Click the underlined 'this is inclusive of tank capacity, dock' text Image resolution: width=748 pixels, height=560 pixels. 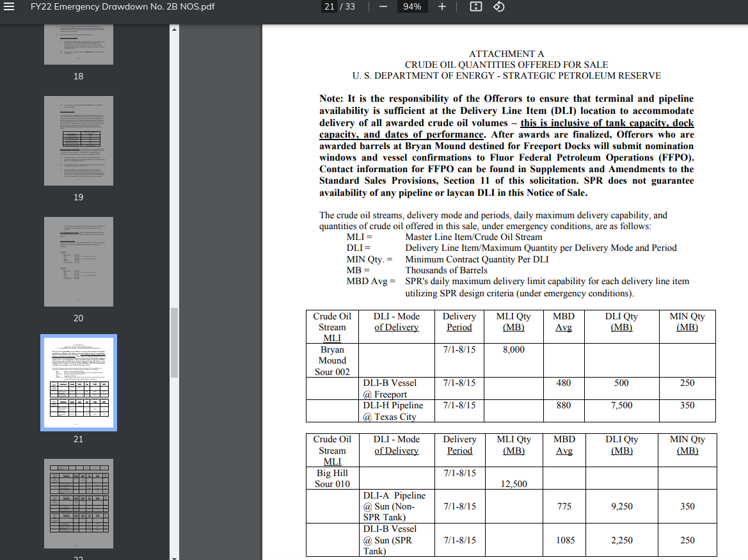pos(607,123)
